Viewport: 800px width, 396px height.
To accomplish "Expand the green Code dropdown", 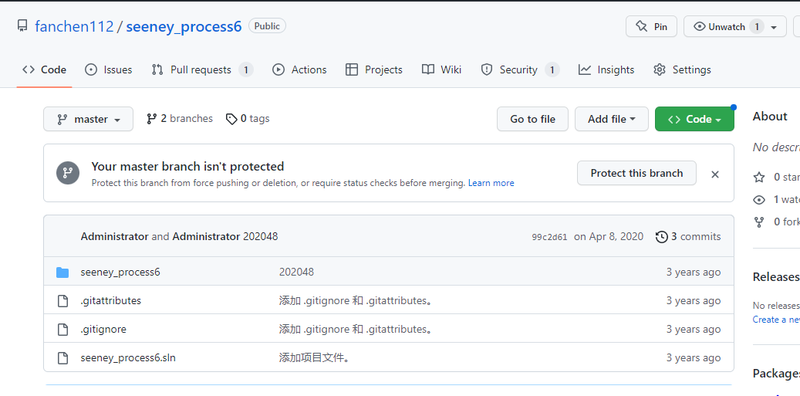I will tap(694, 119).
